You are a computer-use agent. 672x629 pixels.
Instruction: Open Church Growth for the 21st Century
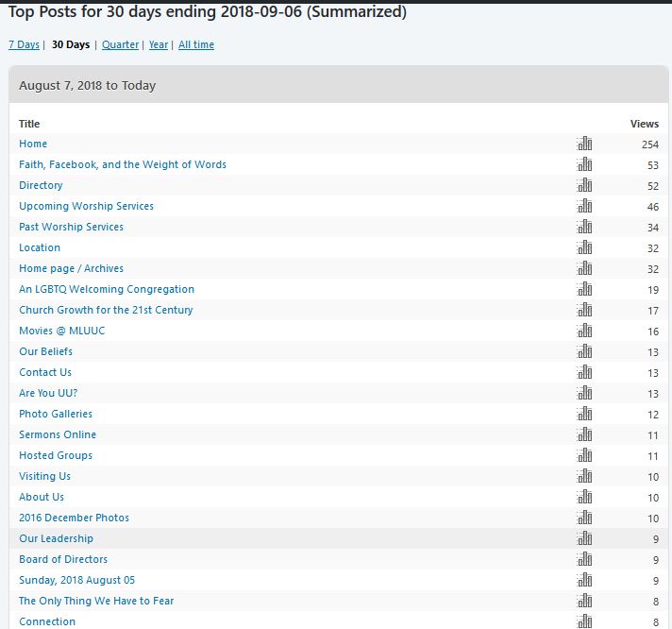[x=106, y=310]
